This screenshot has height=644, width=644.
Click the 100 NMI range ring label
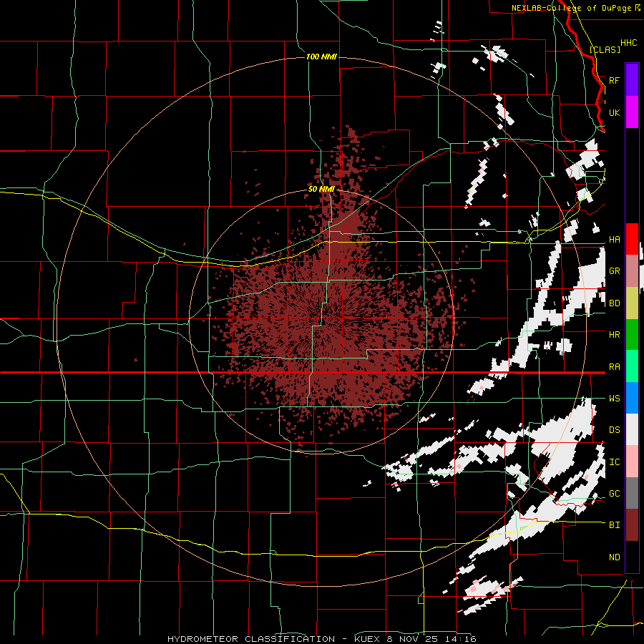click(x=321, y=57)
